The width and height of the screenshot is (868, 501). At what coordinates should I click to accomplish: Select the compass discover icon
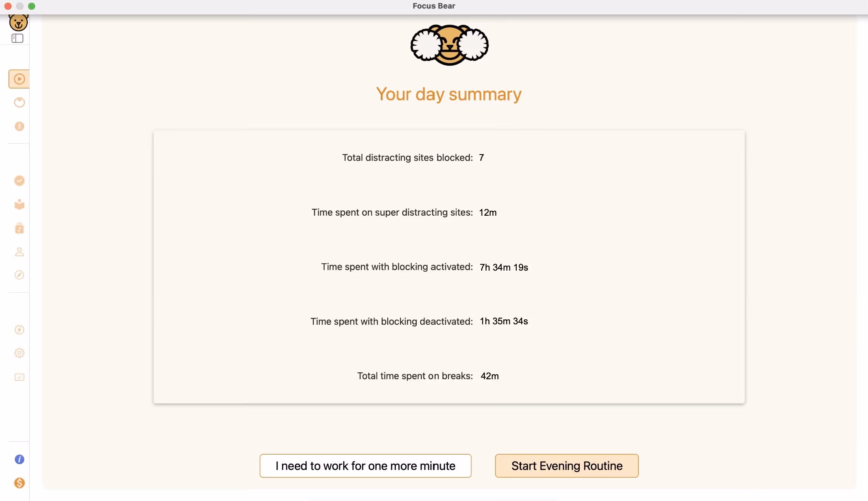click(x=19, y=275)
